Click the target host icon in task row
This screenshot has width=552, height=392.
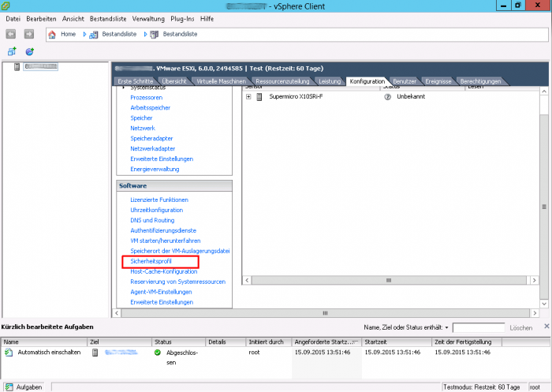pyautogui.click(x=95, y=353)
